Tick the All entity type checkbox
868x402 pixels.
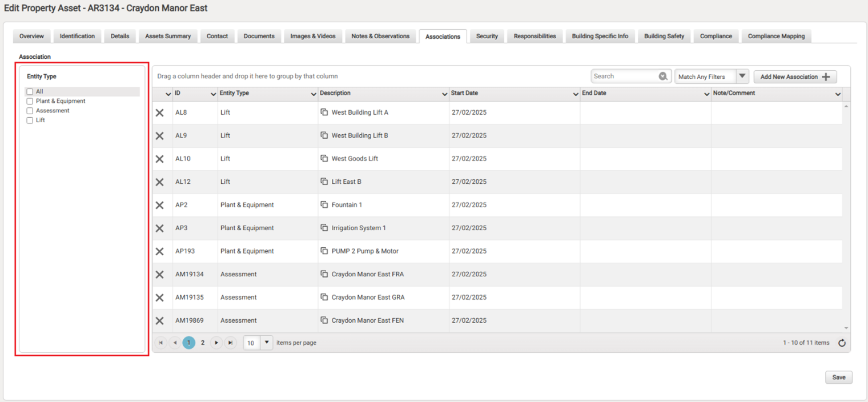click(x=30, y=91)
